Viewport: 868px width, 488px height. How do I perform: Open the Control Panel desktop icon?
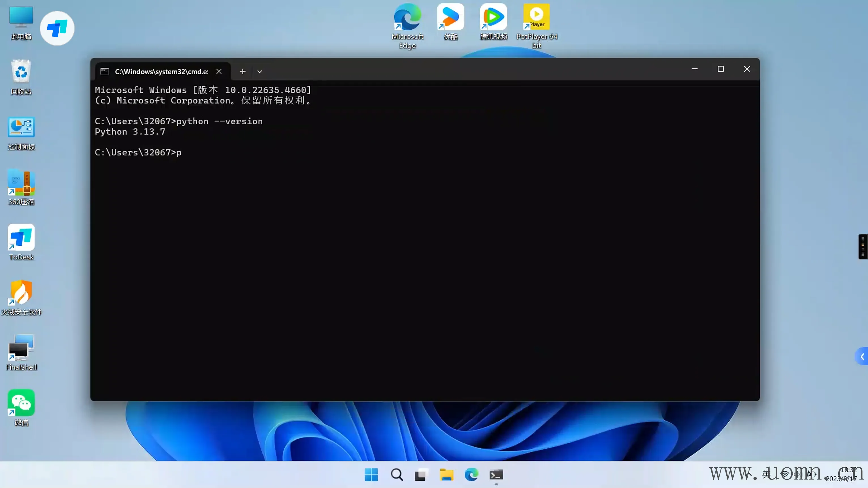pos(21,127)
